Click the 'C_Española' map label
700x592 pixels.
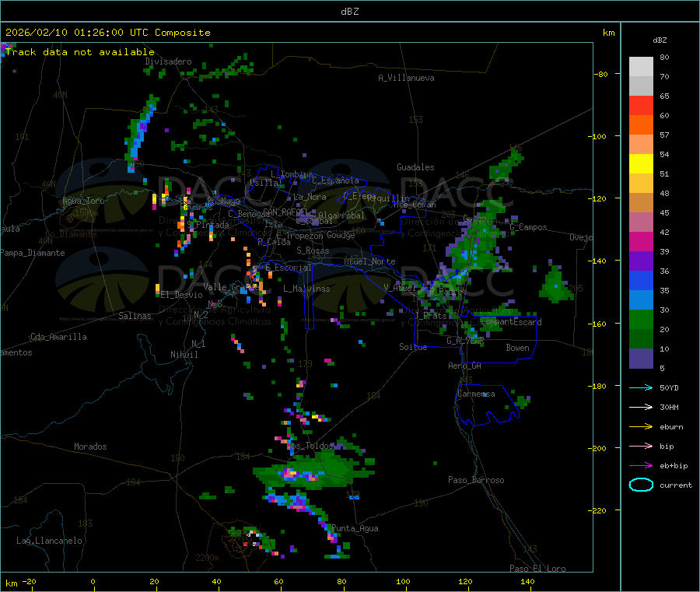pyautogui.click(x=335, y=180)
